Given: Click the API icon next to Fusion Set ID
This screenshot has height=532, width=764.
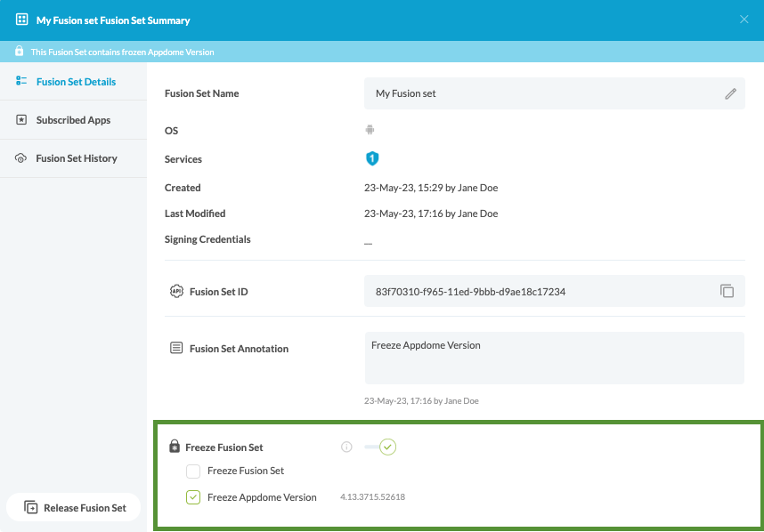Looking at the screenshot, I should 176,291.
